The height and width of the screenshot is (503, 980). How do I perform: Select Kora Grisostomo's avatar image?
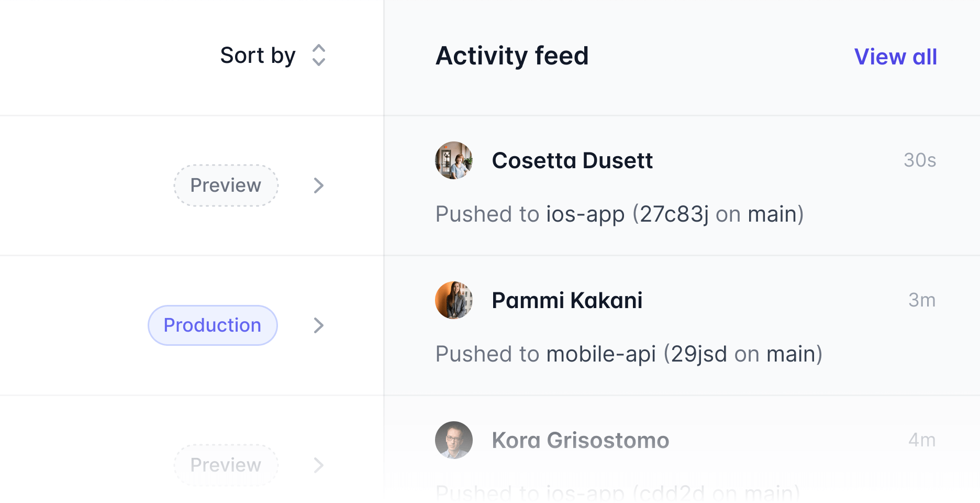pyautogui.click(x=454, y=440)
